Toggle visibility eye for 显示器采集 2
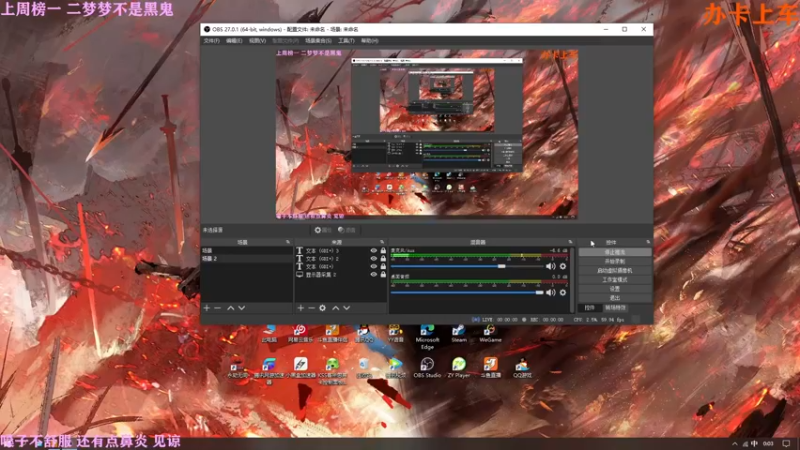The height and width of the screenshot is (450, 800). tap(373, 274)
